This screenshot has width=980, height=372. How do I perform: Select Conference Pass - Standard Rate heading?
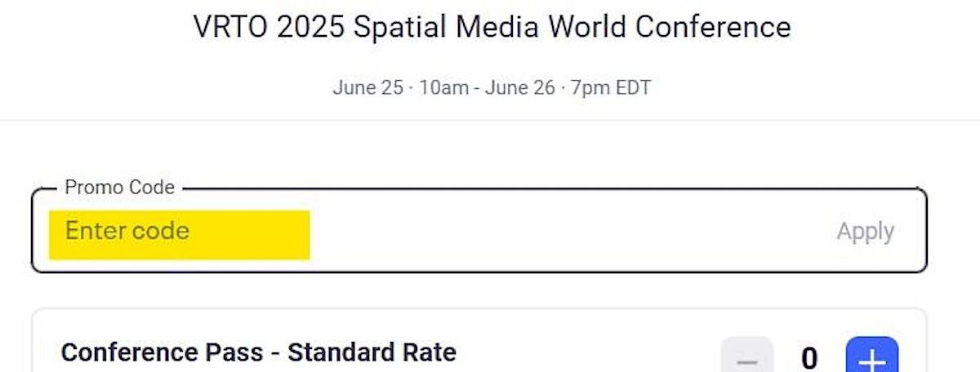point(258,352)
